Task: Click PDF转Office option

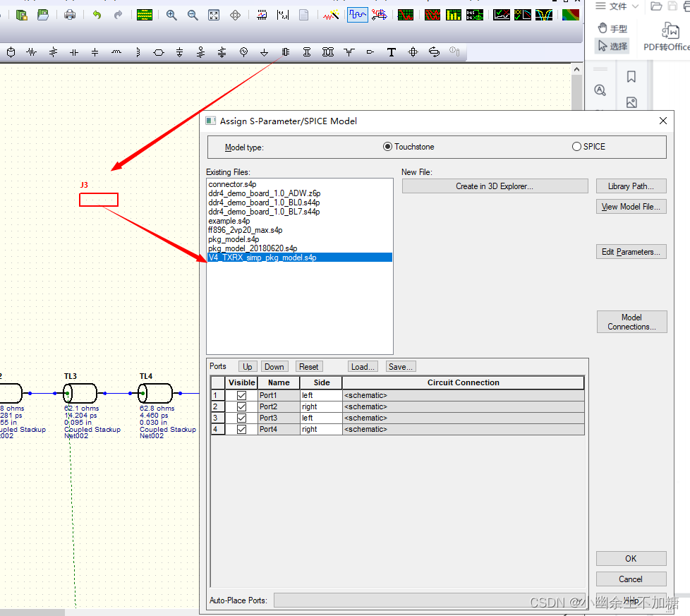Action: (667, 37)
